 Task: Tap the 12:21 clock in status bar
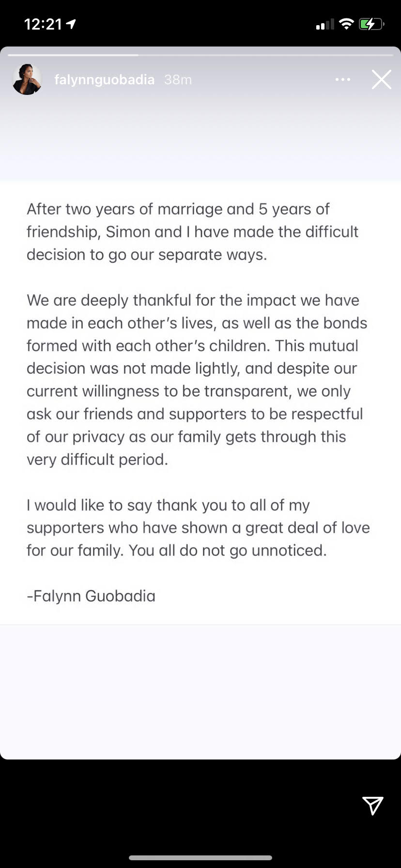43,24
